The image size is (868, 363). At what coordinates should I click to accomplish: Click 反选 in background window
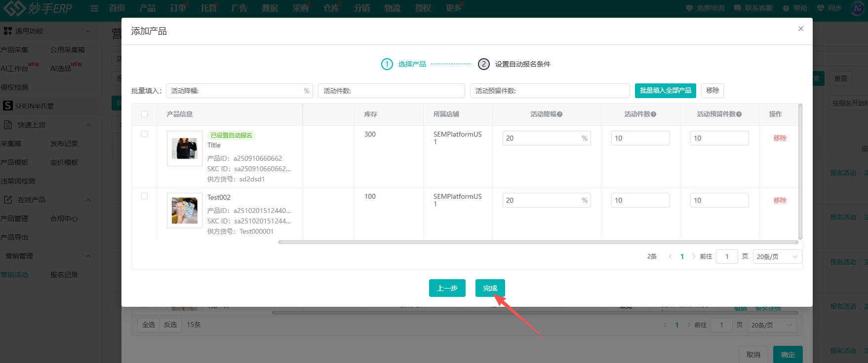[170, 325]
